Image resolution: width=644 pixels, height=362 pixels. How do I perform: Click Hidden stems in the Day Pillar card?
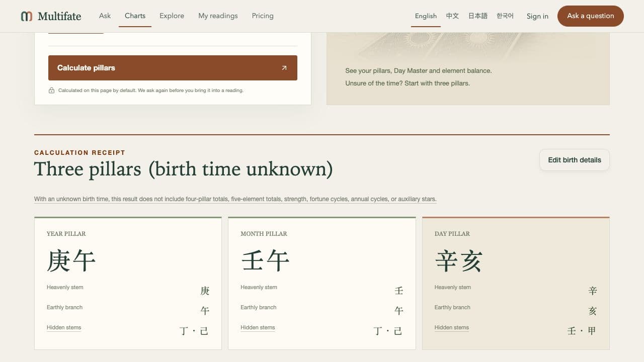452,327
